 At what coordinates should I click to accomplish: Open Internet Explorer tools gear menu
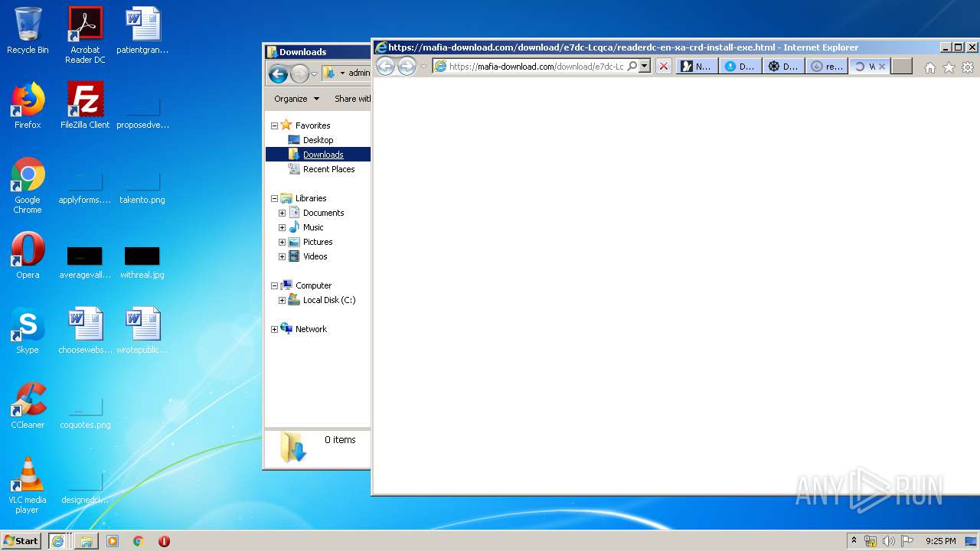(968, 67)
